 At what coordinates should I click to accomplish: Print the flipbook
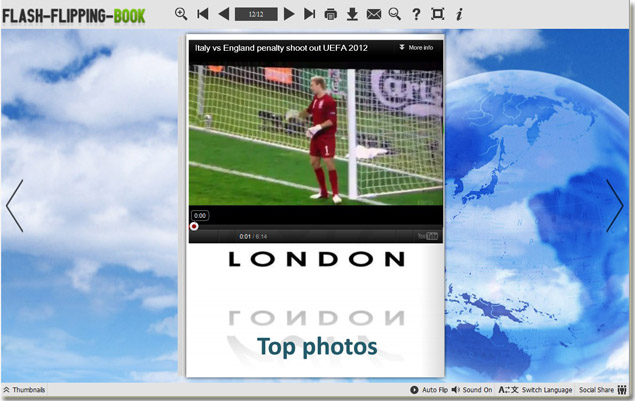(331, 15)
